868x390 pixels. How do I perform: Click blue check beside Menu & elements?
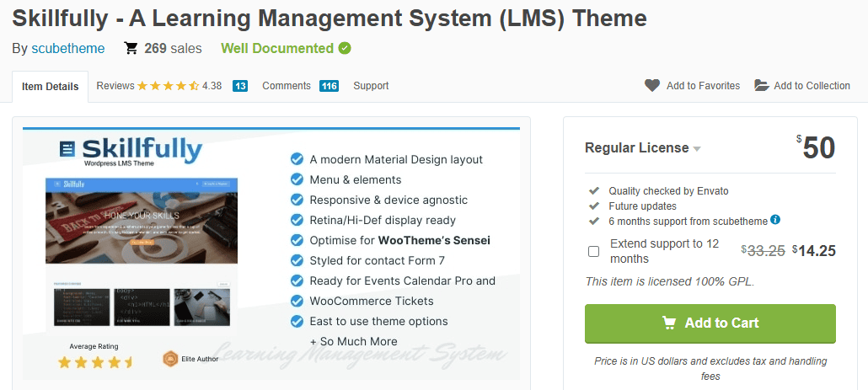[297, 179]
